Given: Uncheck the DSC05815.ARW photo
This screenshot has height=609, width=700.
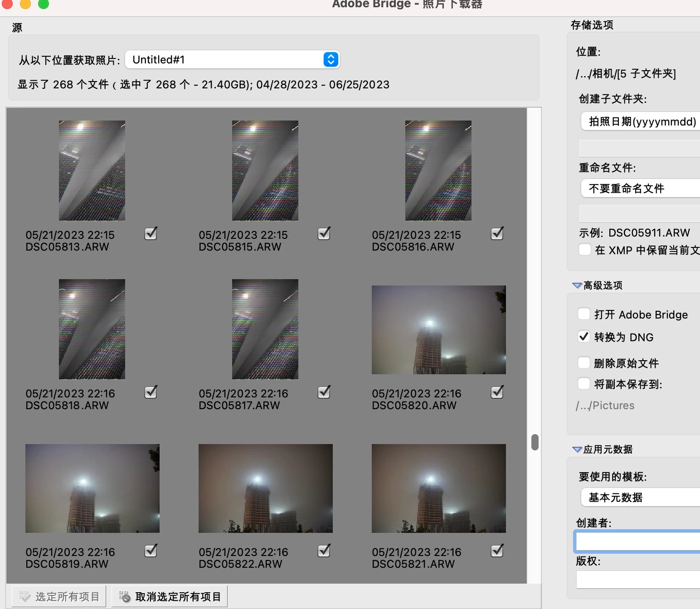Looking at the screenshot, I should point(324,233).
